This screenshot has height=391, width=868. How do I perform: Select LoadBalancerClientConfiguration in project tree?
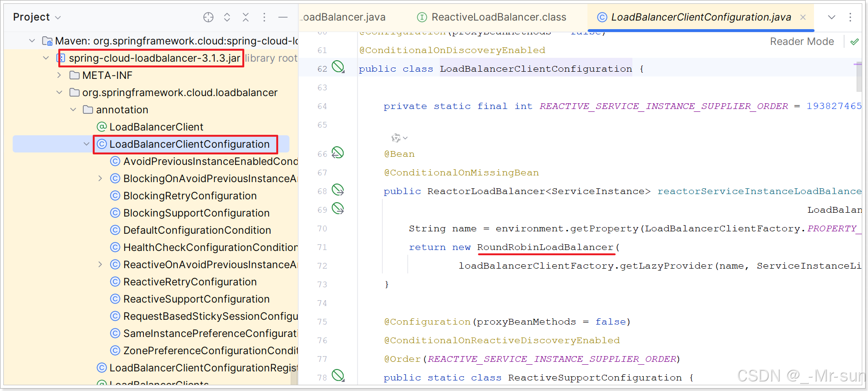point(189,144)
